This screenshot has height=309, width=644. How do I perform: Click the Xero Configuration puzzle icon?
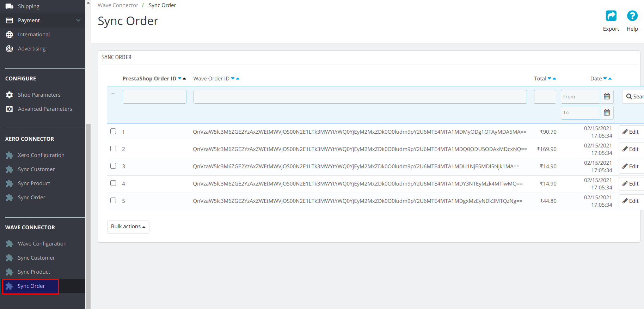pyautogui.click(x=10, y=155)
